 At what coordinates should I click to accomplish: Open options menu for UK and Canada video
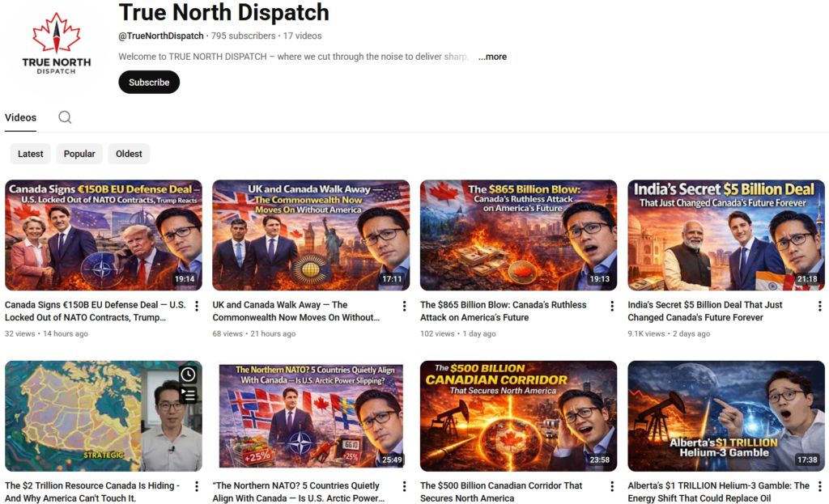[404, 306]
